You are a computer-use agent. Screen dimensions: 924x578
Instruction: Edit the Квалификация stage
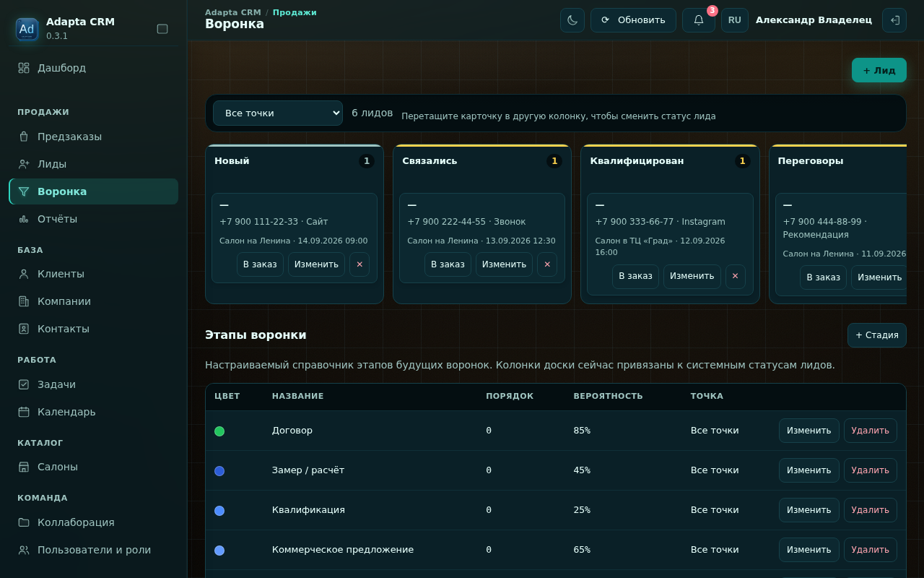click(x=809, y=510)
